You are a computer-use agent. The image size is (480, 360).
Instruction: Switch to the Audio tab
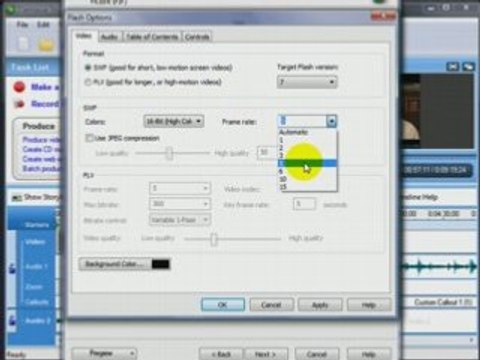click(x=110, y=37)
